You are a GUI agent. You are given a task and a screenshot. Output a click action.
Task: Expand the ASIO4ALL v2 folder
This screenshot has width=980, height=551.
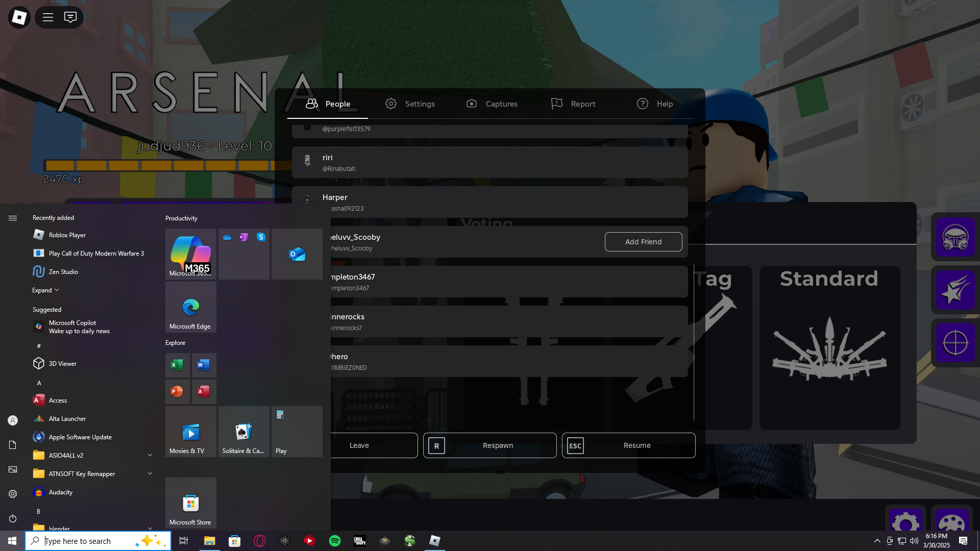pyautogui.click(x=150, y=455)
